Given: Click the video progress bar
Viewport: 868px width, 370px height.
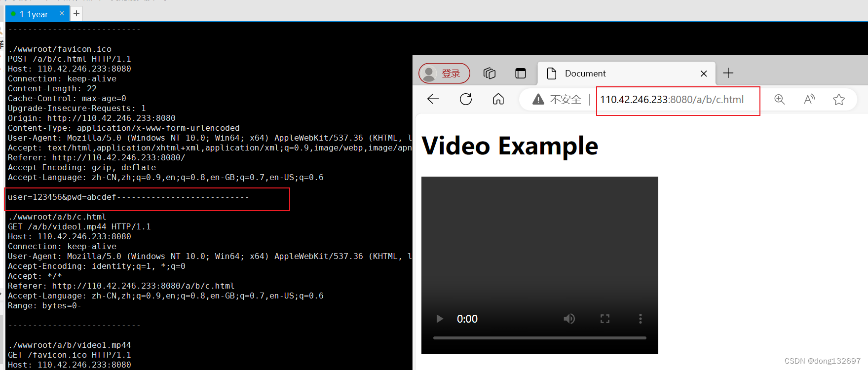Looking at the screenshot, I should click(540, 338).
